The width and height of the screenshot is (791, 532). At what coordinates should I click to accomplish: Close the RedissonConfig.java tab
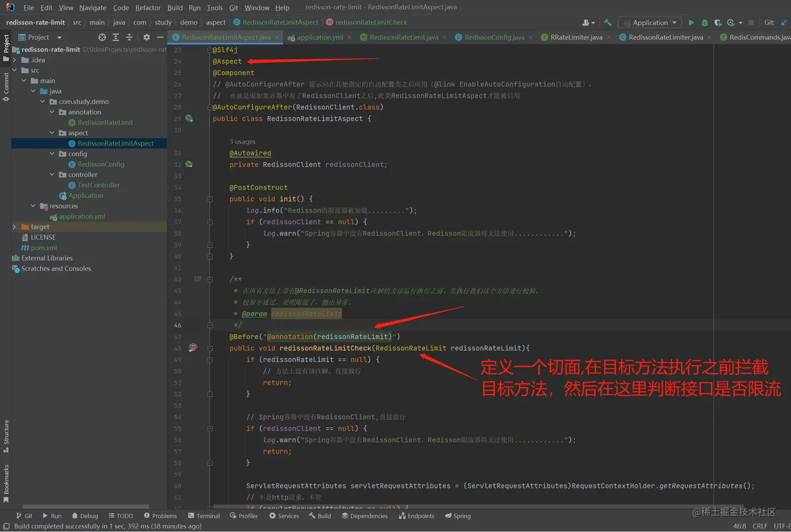click(530, 38)
